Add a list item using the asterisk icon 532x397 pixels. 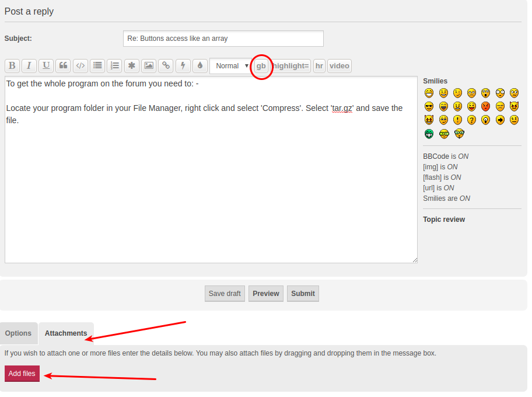pos(132,65)
